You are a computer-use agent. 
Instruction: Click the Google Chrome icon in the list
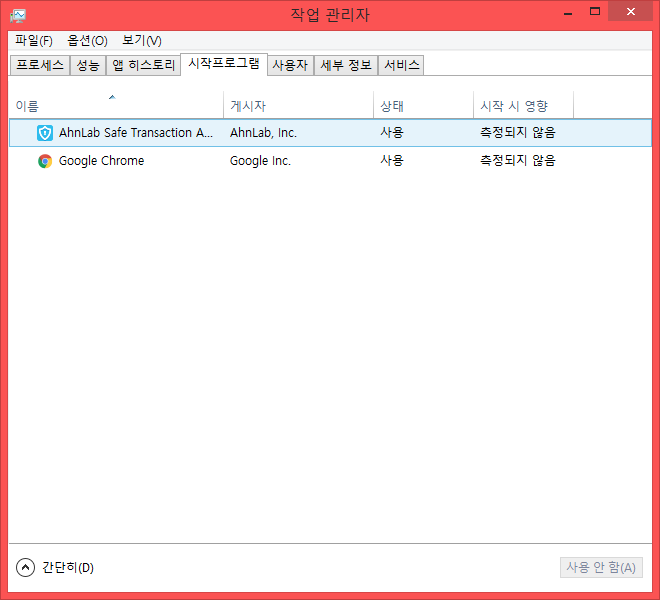pyautogui.click(x=45, y=161)
